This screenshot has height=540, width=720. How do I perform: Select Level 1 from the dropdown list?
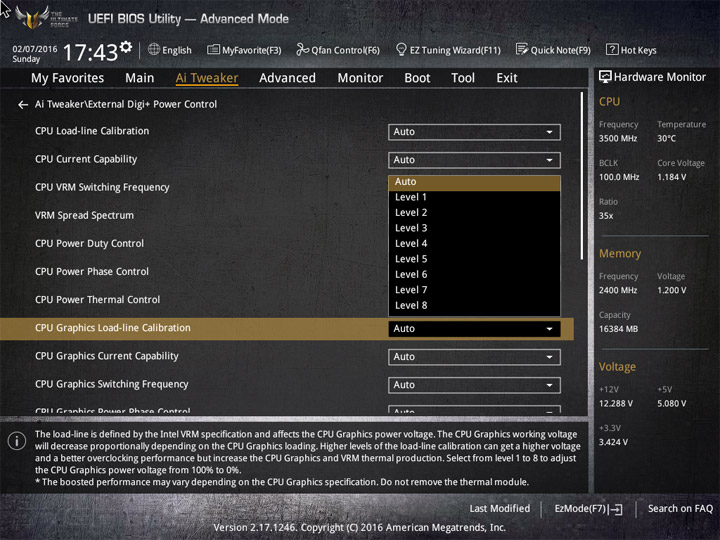coord(474,197)
